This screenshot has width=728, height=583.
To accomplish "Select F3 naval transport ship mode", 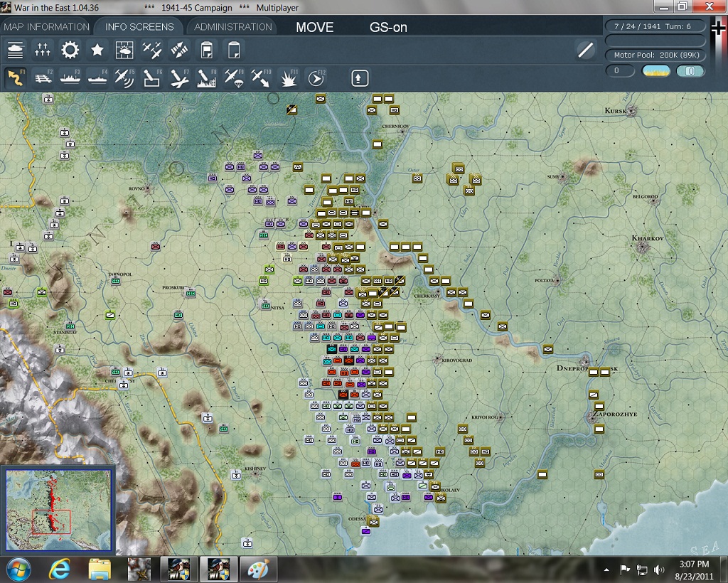I will tap(70, 77).
